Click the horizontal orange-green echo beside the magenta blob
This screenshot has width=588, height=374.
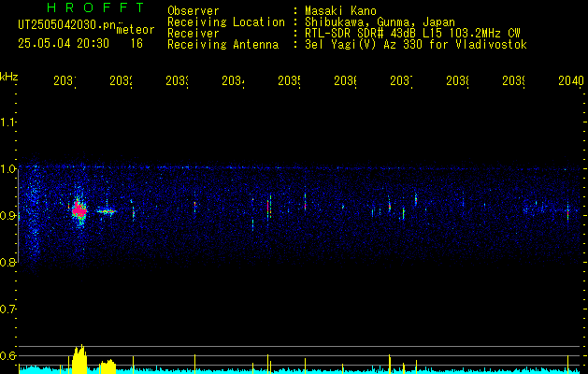pyautogui.click(x=107, y=211)
